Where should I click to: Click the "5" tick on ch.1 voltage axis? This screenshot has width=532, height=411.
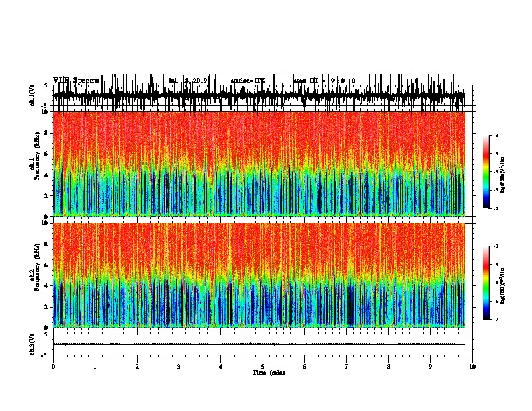[46, 85]
